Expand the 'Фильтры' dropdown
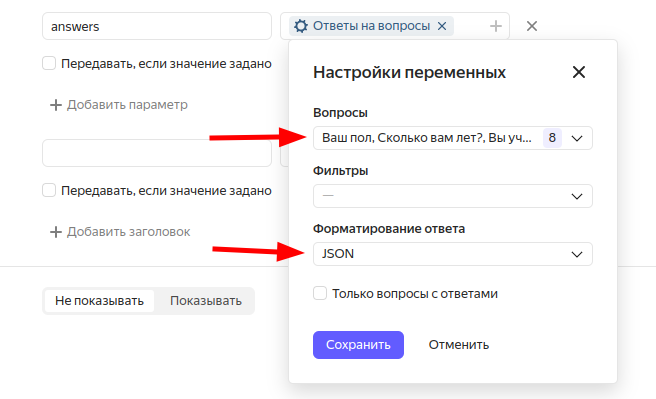656x399 pixels. (453, 196)
